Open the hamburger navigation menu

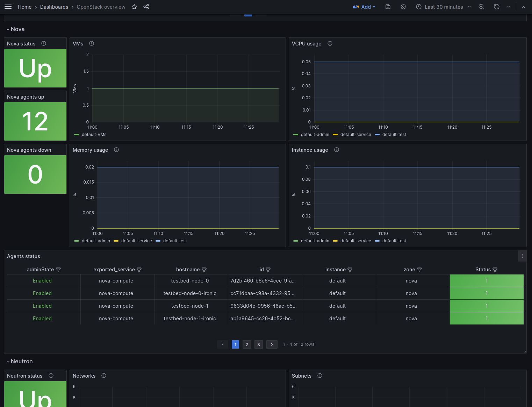[x=8, y=7]
